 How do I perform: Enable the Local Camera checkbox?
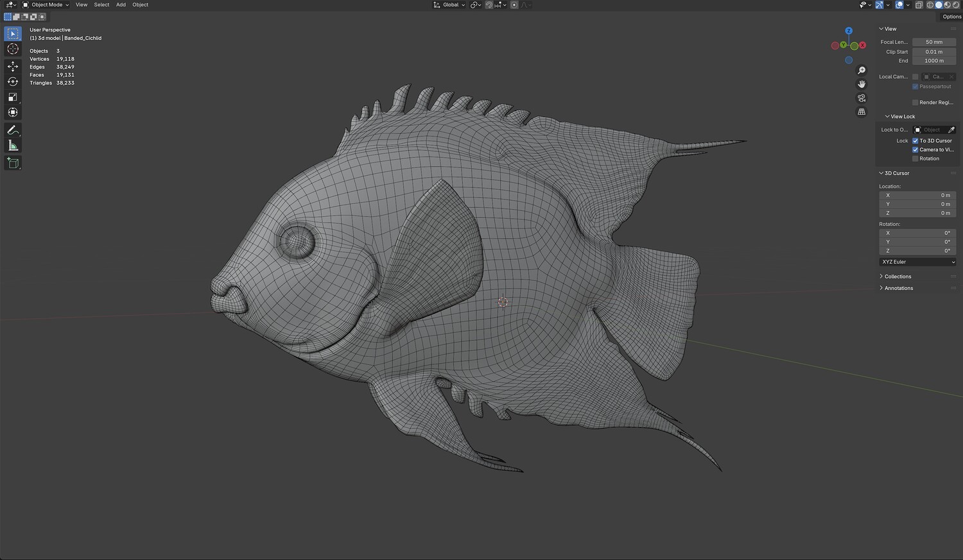click(915, 77)
